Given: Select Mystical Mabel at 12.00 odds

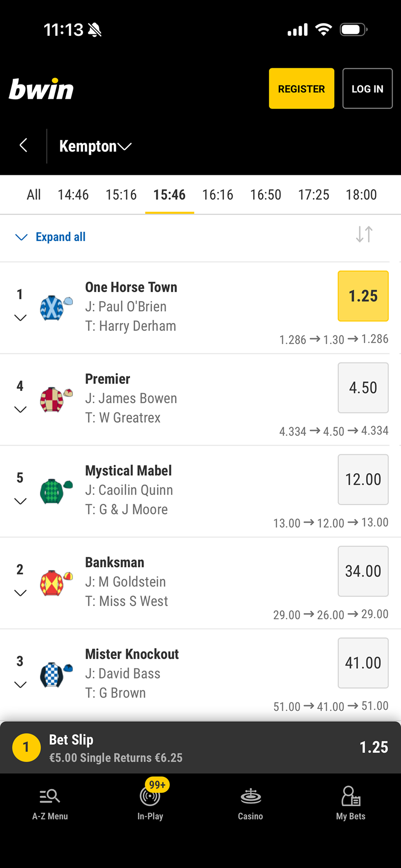Looking at the screenshot, I should [363, 480].
